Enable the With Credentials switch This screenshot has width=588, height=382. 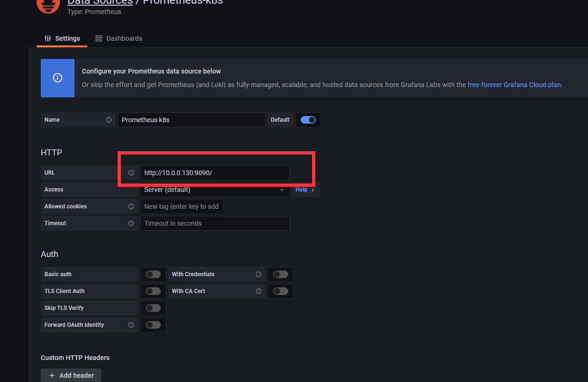281,274
